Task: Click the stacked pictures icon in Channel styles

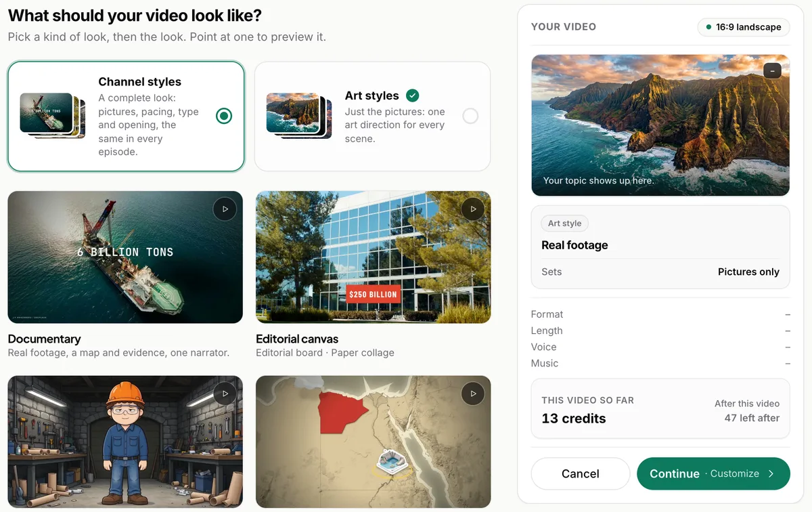Action: coord(53,116)
